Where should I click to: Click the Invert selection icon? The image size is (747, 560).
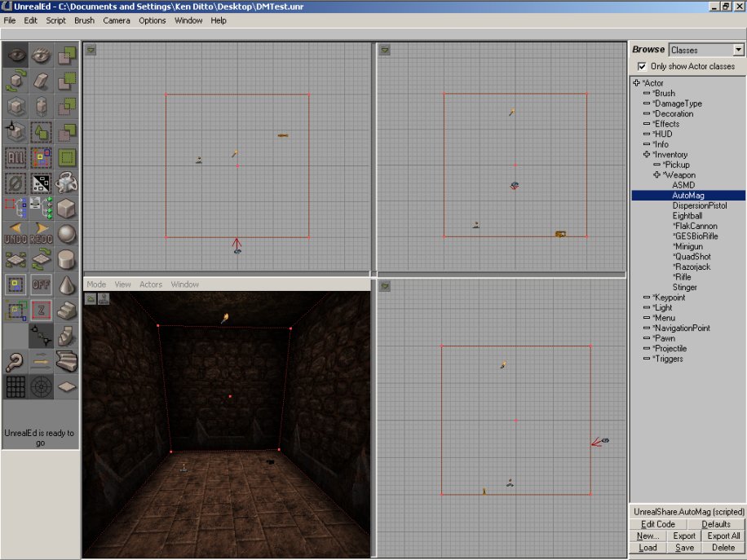tap(41, 183)
